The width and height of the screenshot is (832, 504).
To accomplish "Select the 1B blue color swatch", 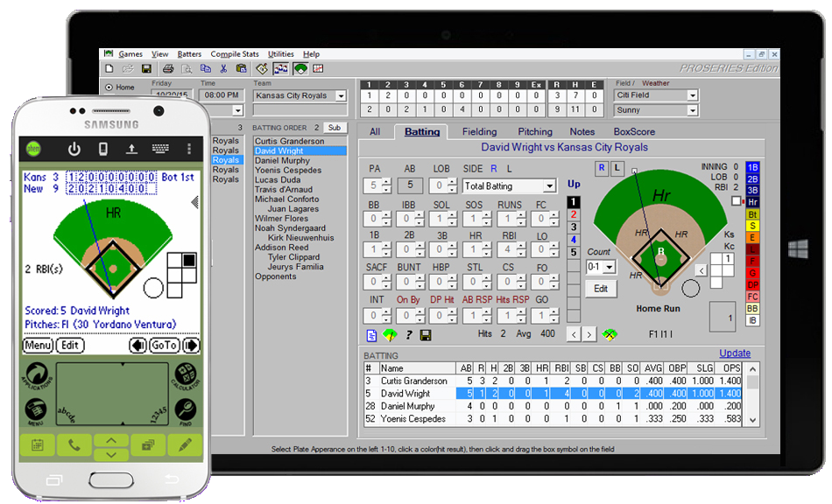I will (x=752, y=167).
